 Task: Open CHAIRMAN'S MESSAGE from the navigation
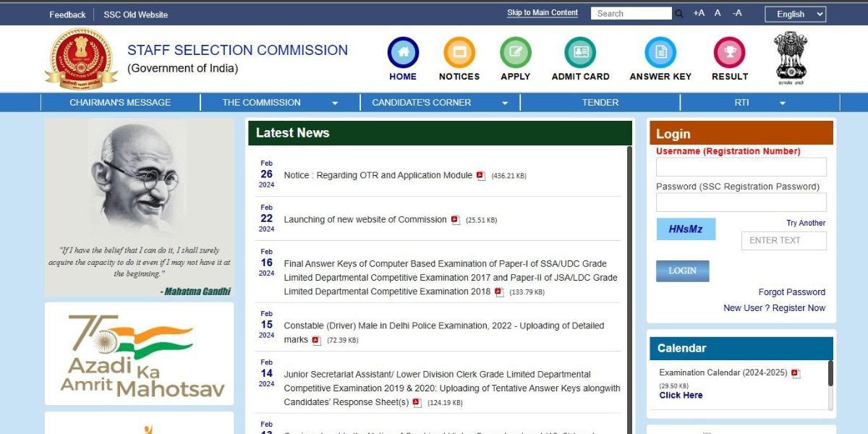coord(121,102)
